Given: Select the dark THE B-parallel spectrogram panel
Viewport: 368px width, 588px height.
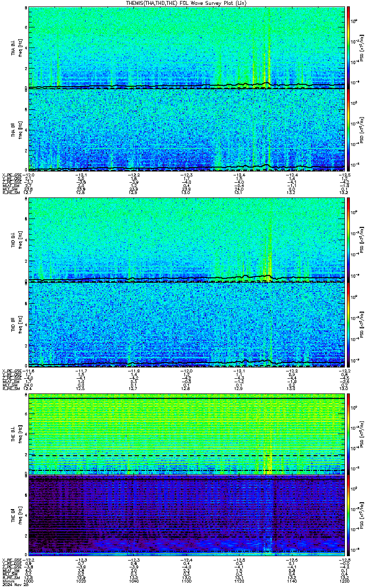Looking at the screenshot, I should tap(186, 516).
